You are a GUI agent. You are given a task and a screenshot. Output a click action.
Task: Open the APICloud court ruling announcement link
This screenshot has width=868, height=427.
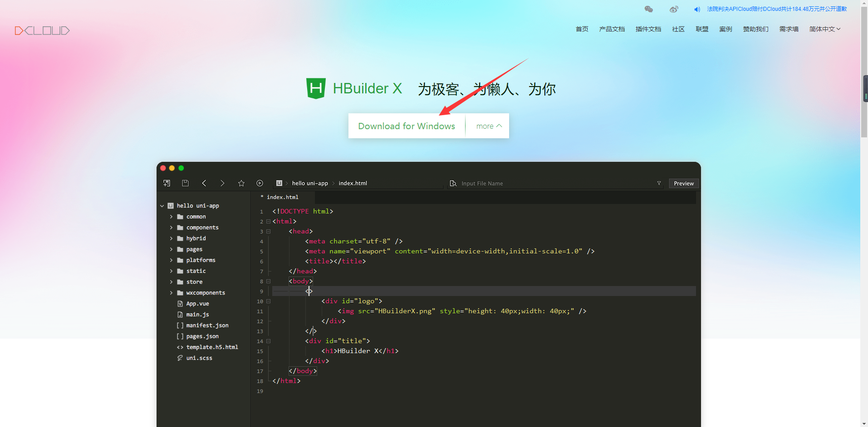point(777,9)
